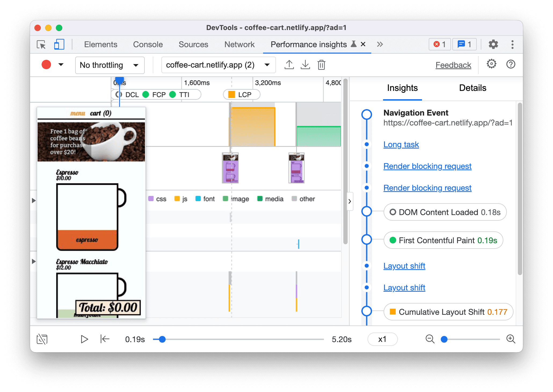The height and width of the screenshot is (392, 553).
Task: Click the delete/trash performance recording icon
Action: (322, 65)
